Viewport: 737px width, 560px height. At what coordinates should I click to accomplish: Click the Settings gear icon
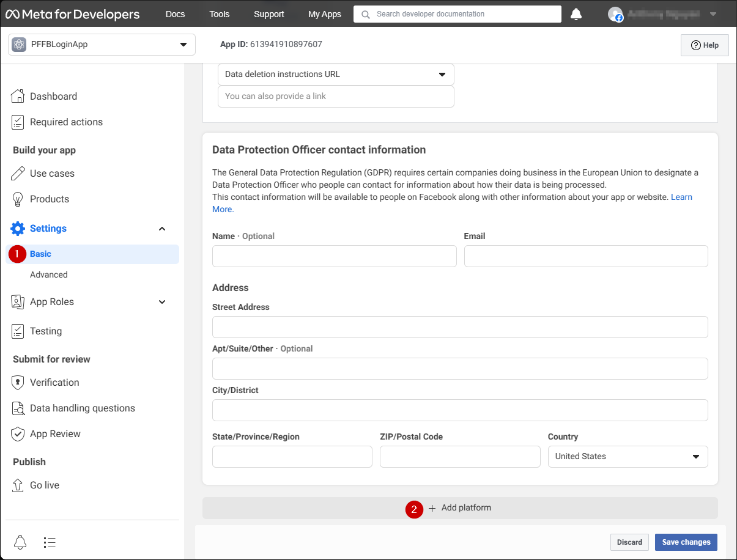tap(17, 228)
